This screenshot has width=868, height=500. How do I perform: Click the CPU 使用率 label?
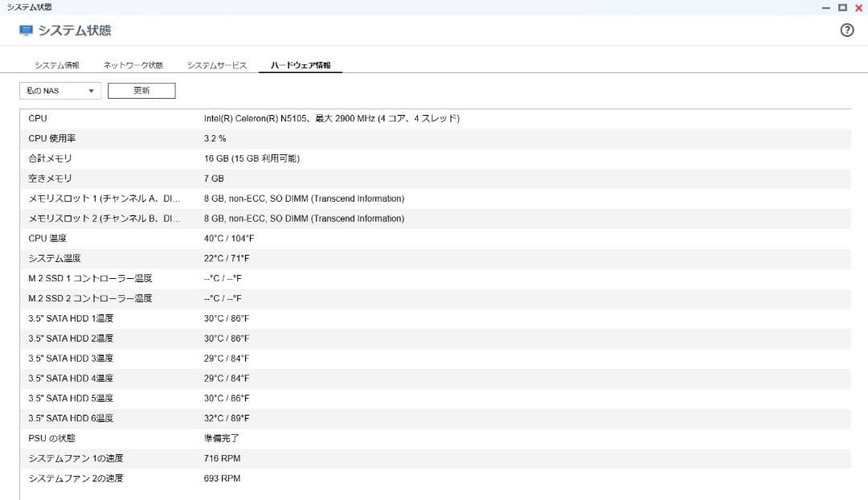pos(52,138)
